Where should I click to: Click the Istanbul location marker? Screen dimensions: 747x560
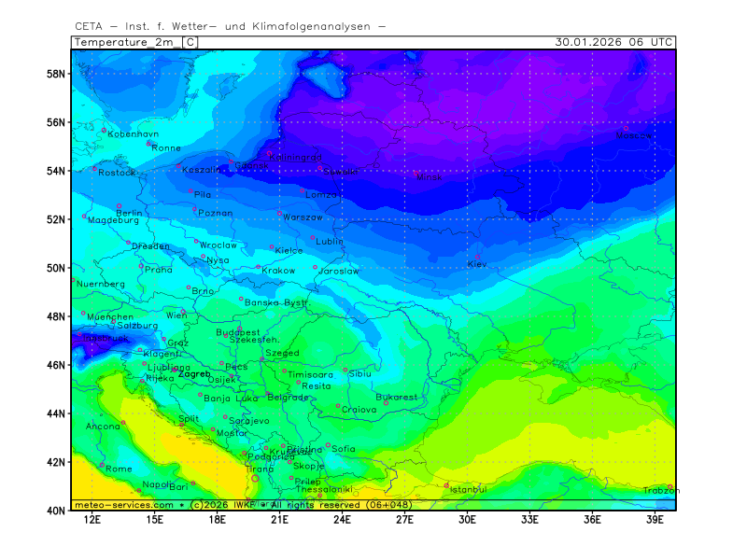446,484
